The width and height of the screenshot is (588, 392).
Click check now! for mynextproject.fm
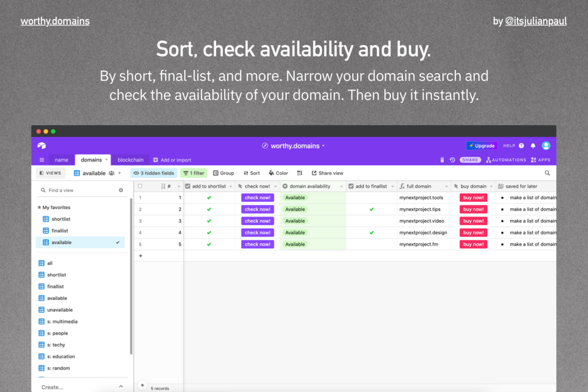click(x=257, y=244)
